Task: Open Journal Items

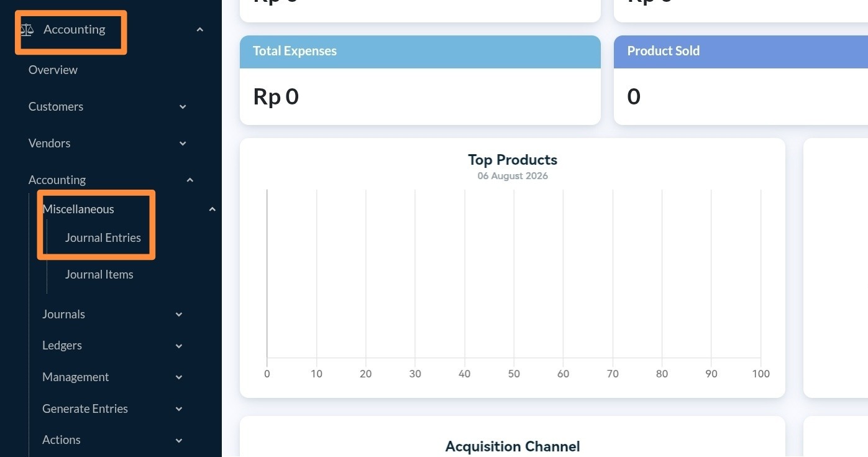Action: click(99, 274)
